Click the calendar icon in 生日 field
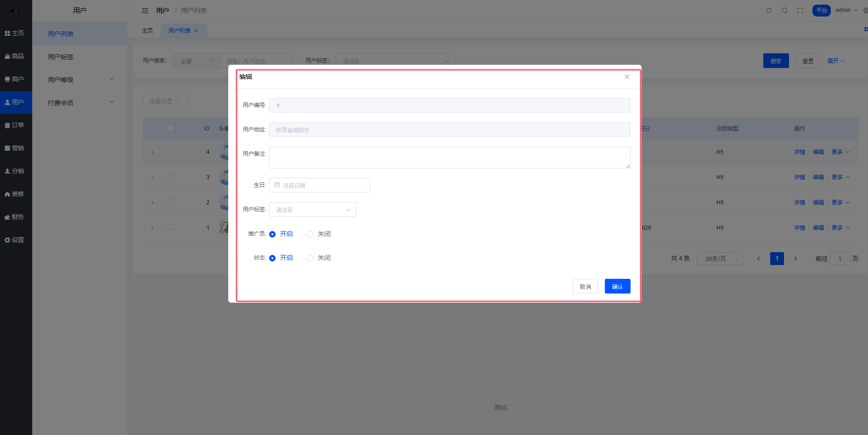The width and height of the screenshot is (868, 435). (277, 185)
